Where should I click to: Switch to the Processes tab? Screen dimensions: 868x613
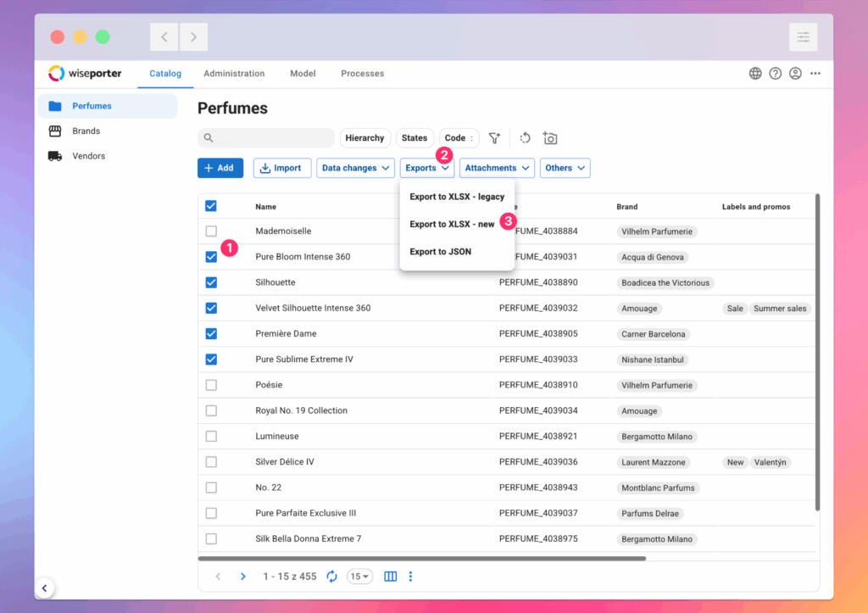pyautogui.click(x=363, y=74)
